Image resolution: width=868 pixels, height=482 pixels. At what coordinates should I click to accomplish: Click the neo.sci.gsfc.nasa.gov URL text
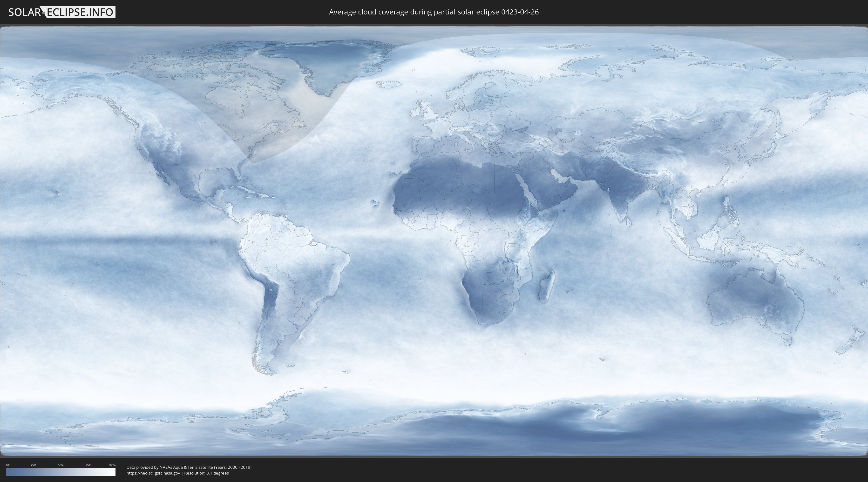(x=153, y=473)
